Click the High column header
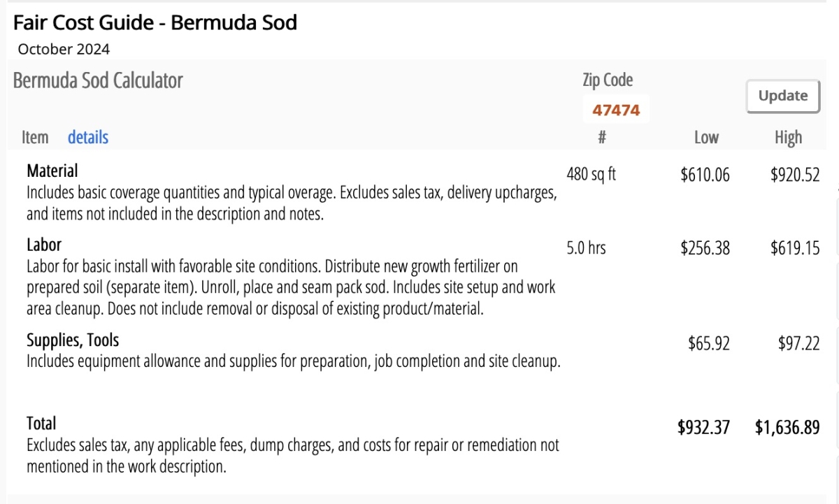Image resolution: width=839 pixels, height=504 pixels. [788, 138]
